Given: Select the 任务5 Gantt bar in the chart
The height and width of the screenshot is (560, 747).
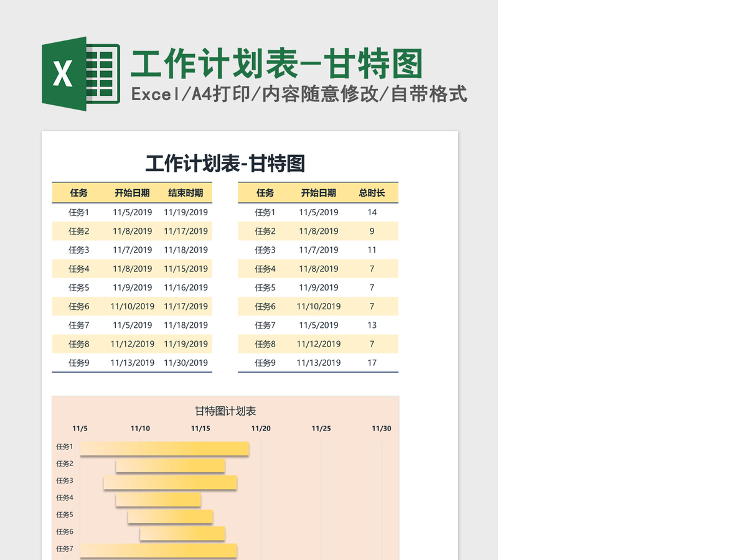Looking at the screenshot, I should [x=171, y=516].
